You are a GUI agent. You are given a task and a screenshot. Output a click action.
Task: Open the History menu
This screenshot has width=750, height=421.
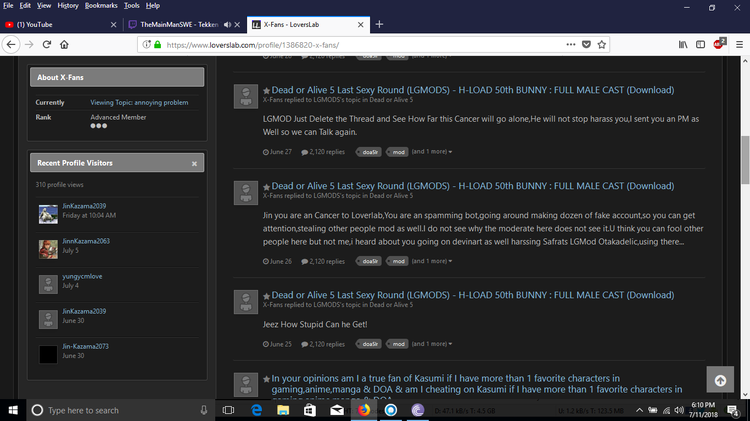[67, 6]
